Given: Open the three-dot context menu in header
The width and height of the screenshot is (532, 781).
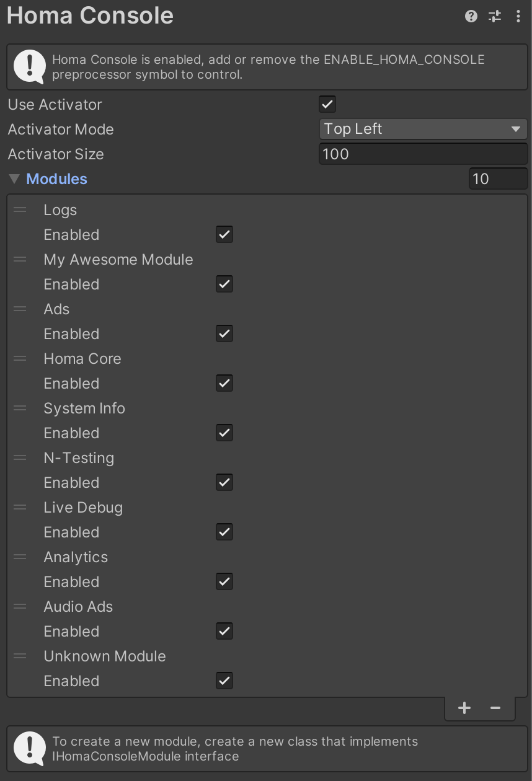Looking at the screenshot, I should click(518, 17).
